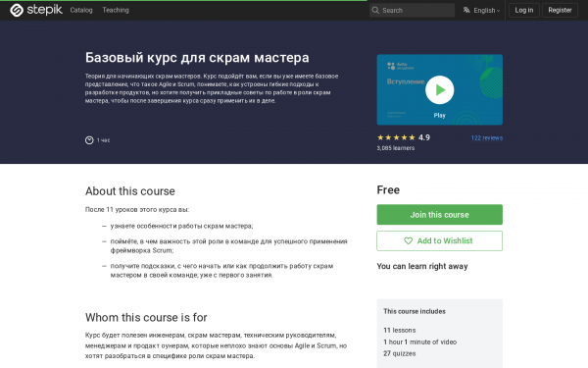Image resolution: width=588 pixels, height=368 pixels.
Task: Click You can learn right away text
Action: [x=422, y=266]
